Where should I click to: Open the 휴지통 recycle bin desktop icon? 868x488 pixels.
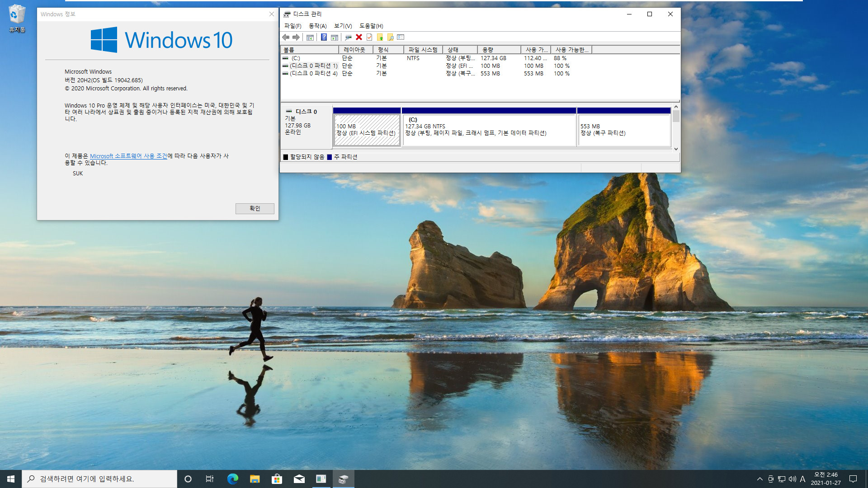[x=17, y=19]
